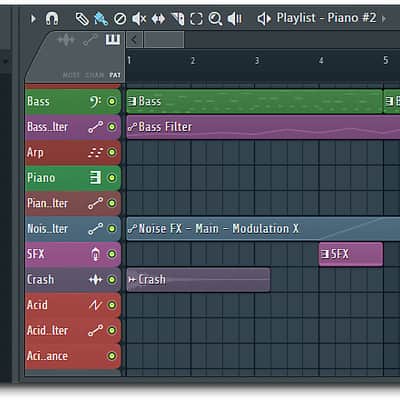Expand arrow after Playlist - Piano #2
This screenshot has height=400, width=400.
(384, 19)
